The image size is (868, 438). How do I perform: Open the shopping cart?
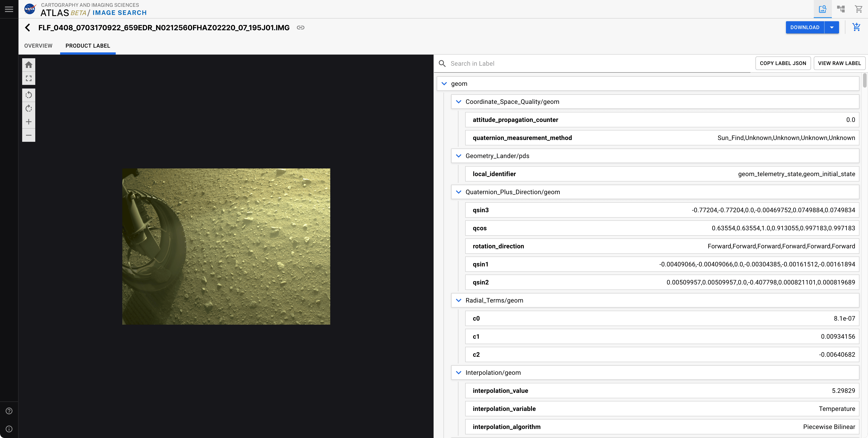pos(859,9)
